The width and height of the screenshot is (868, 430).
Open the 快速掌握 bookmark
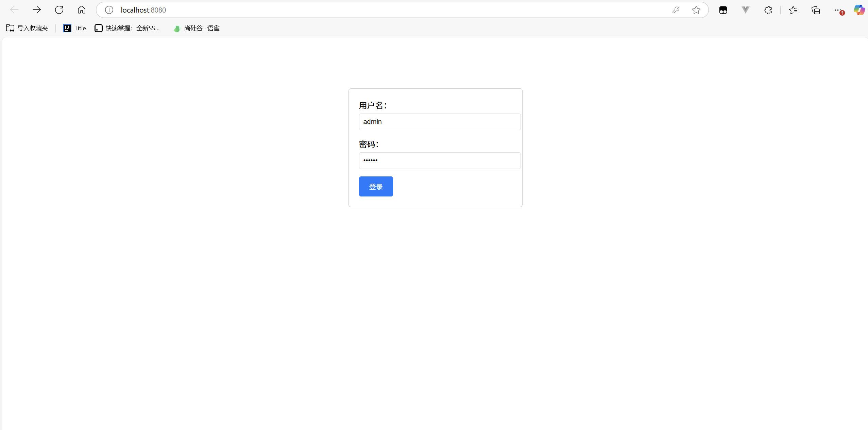tap(127, 28)
